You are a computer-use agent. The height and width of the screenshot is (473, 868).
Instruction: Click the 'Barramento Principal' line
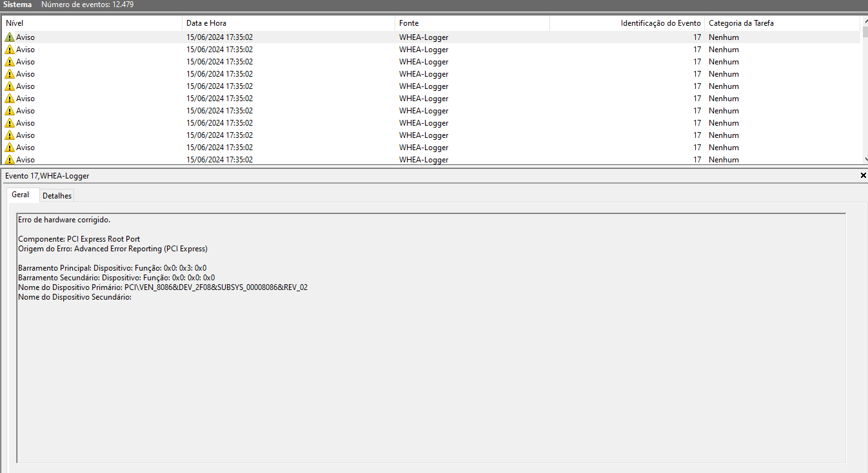tap(112, 268)
